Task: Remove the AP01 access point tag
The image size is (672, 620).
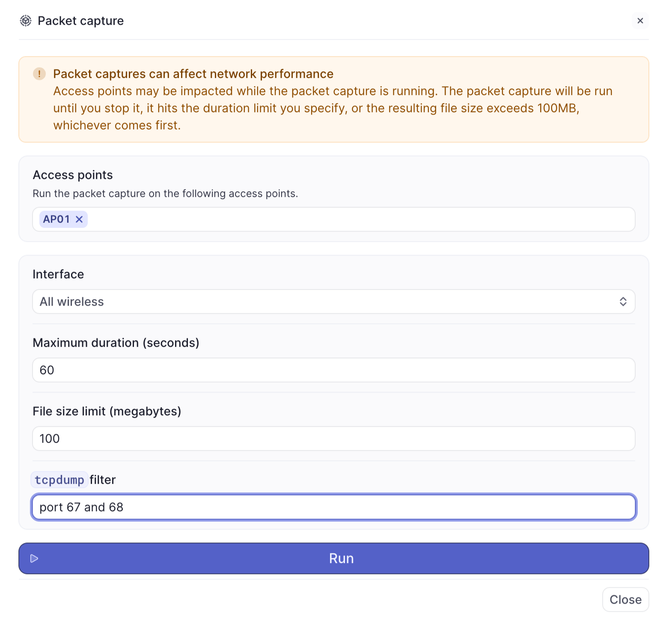Action: [79, 219]
